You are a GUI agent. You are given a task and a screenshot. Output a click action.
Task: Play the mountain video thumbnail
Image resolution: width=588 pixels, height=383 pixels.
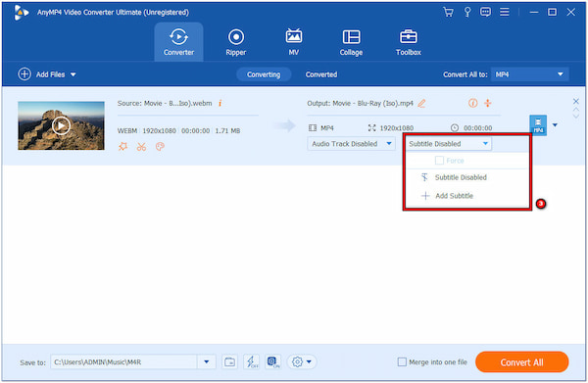tap(61, 125)
